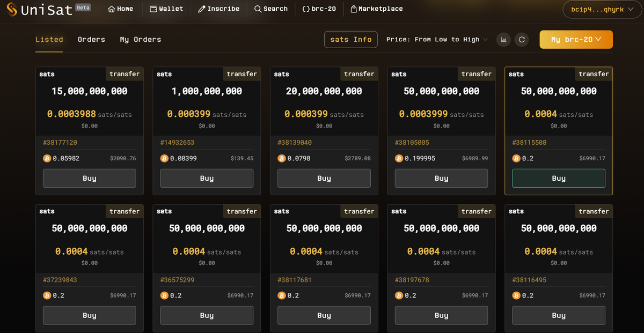The height and width of the screenshot is (333, 644).
Task: Click the Beta badge beside UniSat
Action: (x=83, y=8)
